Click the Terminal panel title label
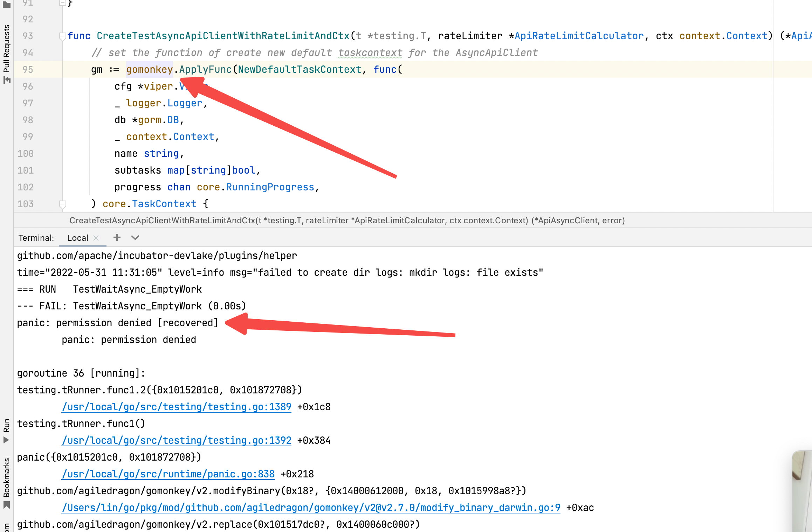This screenshot has height=532, width=812. (x=36, y=238)
